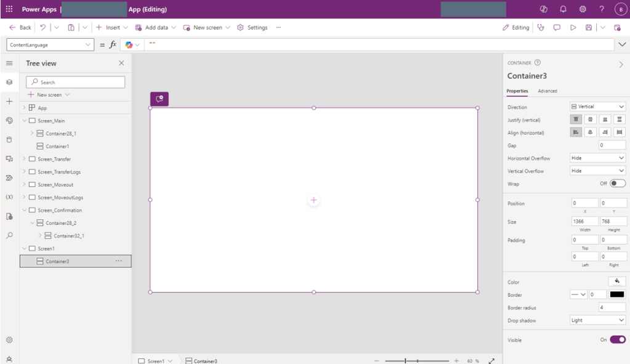Open the Drop shadow dropdown
This screenshot has height=364, width=630.
point(597,320)
